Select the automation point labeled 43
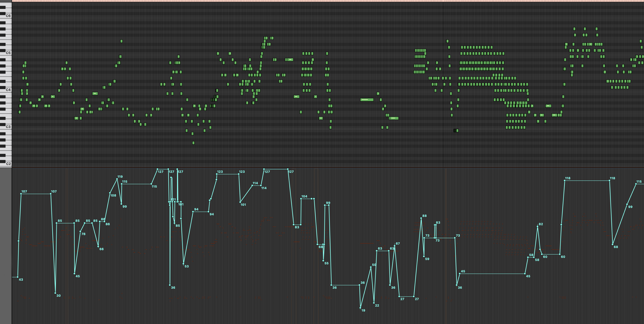 [x=17, y=277]
